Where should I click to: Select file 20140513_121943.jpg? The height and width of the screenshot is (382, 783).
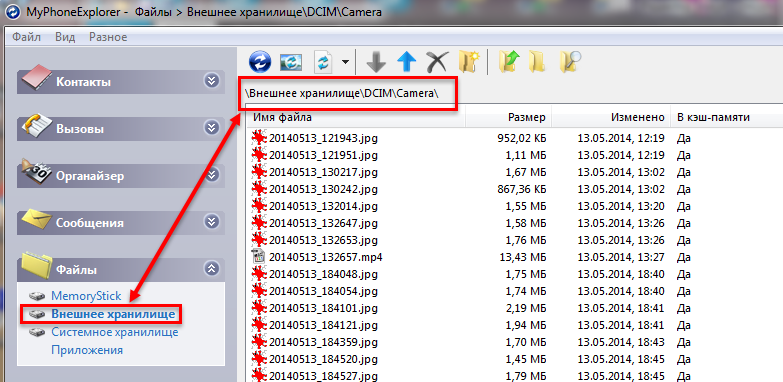click(323, 138)
